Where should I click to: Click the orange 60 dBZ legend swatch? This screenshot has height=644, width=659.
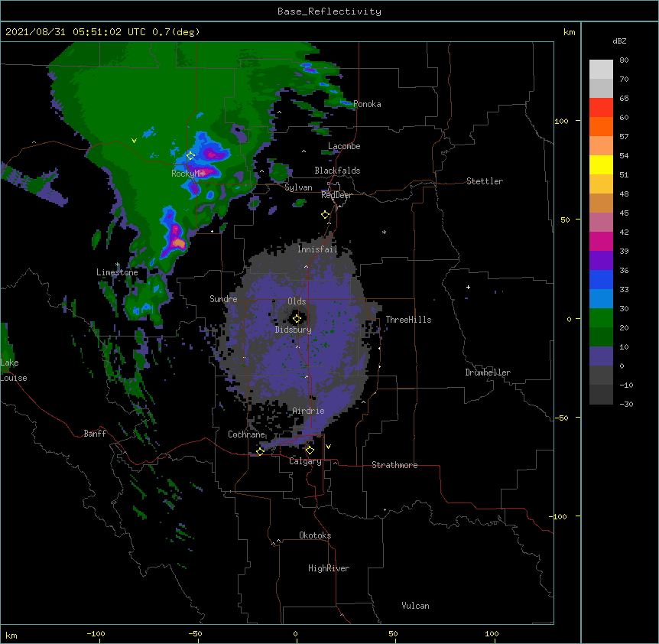tap(601, 126)
